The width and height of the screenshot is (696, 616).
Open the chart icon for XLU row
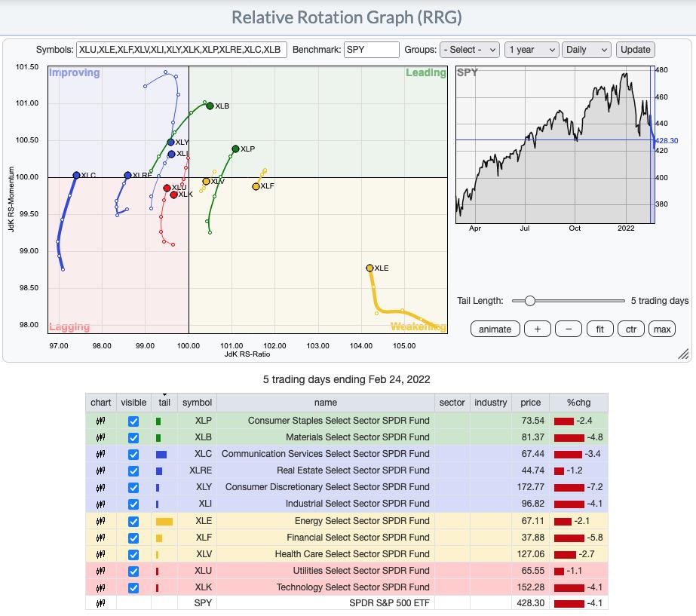click(101, 571)
